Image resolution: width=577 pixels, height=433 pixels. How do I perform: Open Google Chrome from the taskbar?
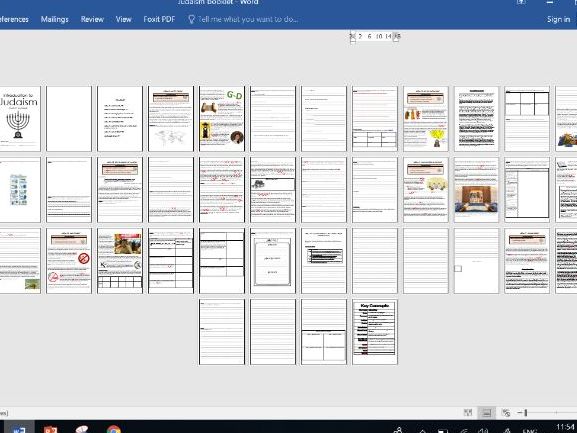tap(114, 429)
